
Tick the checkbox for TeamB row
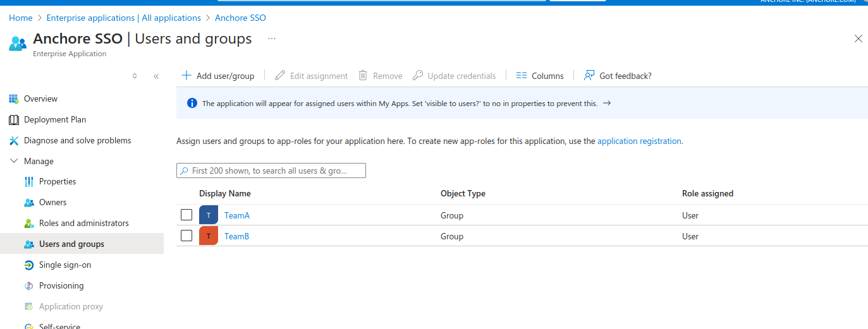coord(186,236)
